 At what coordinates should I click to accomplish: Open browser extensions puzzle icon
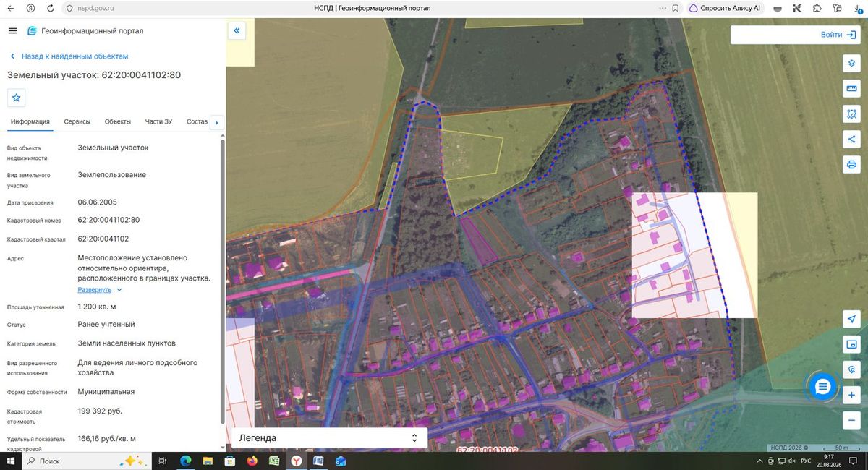click(x=817, y=8)
